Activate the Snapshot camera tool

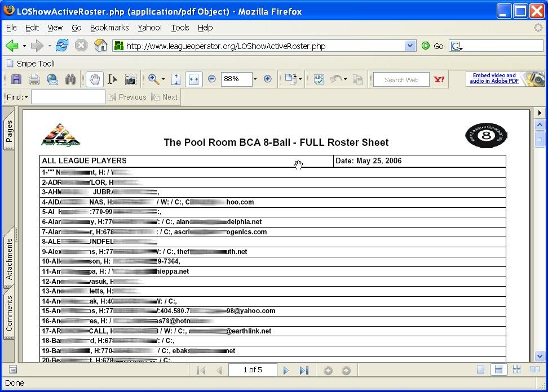click(x=130, y=79)
